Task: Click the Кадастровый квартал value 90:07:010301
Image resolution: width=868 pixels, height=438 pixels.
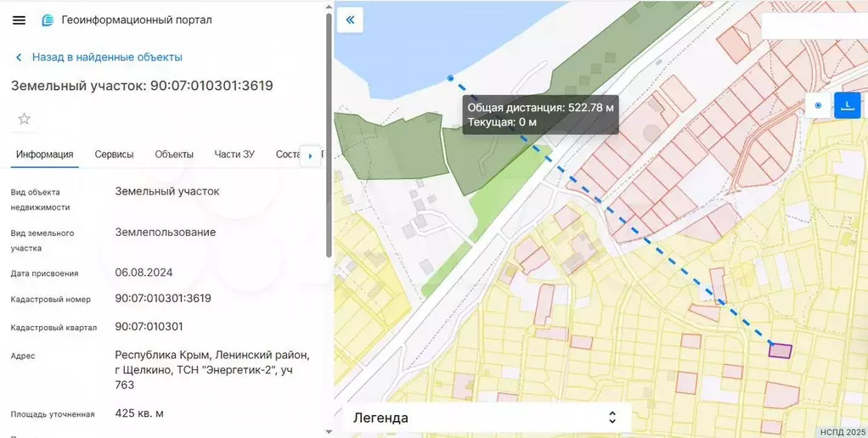Action: point(149,327)
